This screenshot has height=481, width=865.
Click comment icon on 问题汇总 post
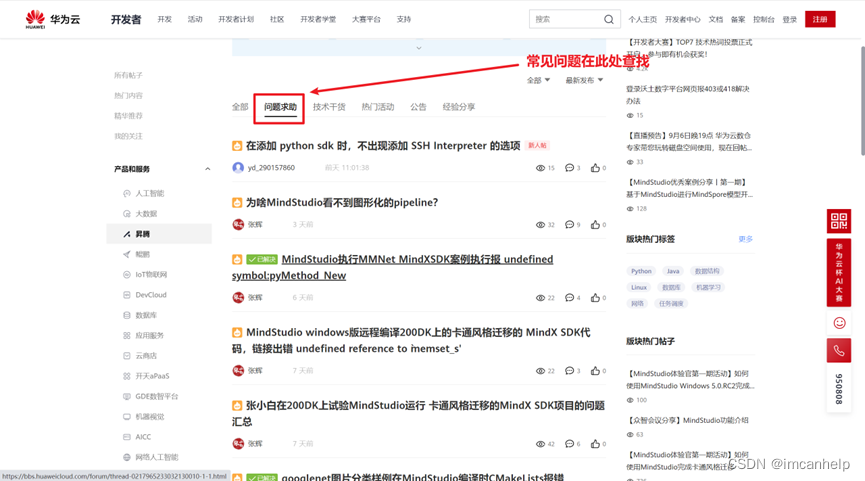point(569,443)
